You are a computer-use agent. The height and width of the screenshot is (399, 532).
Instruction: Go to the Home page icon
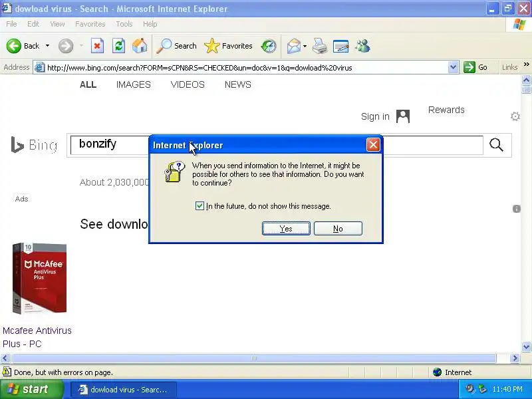pos(140,46)
